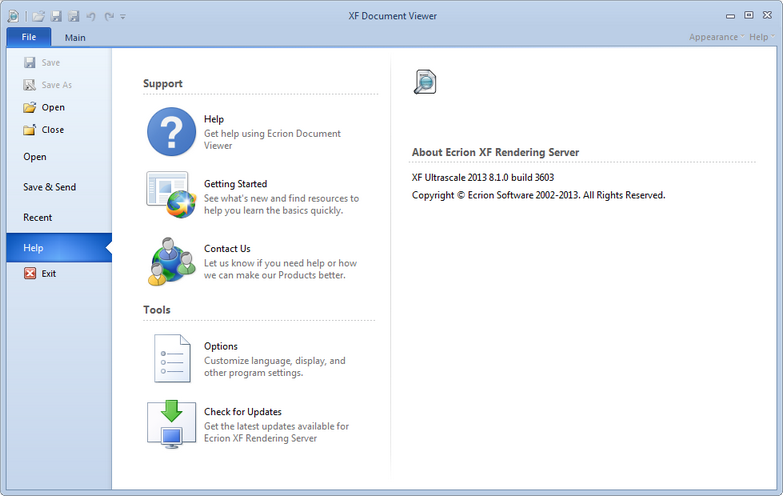Click the Open folder icon in sidebar
This screenshot has width=783, height=496.
pos(30,107)
